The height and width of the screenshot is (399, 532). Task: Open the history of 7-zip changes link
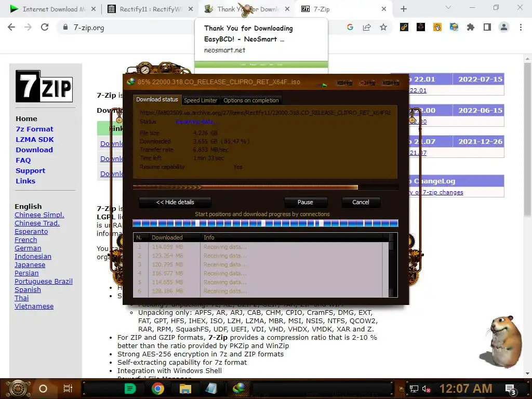(436, 192)
